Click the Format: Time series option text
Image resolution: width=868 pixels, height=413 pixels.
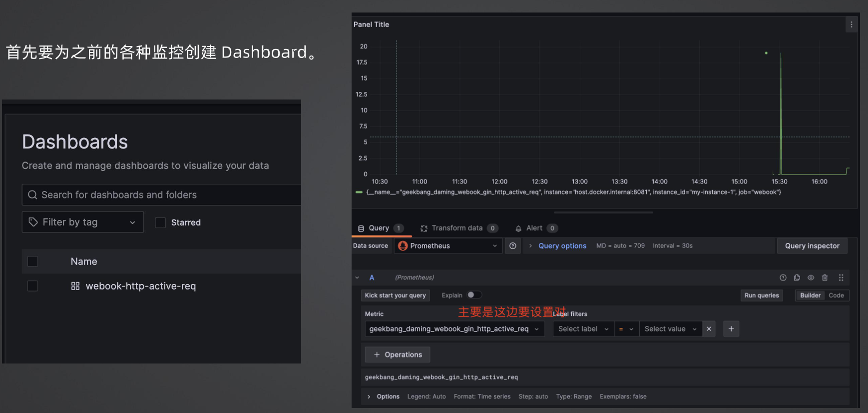point(482,396)
